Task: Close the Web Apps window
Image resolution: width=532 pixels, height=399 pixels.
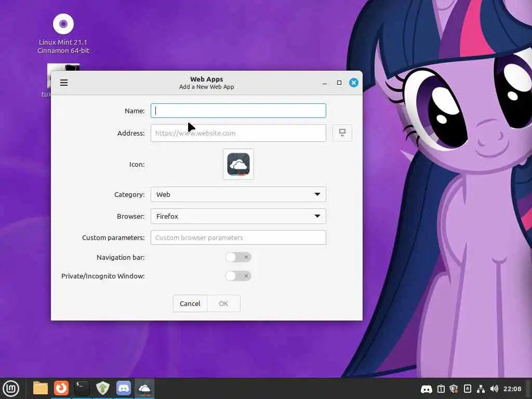Action: pyautogui.click(x=353, y=83)
